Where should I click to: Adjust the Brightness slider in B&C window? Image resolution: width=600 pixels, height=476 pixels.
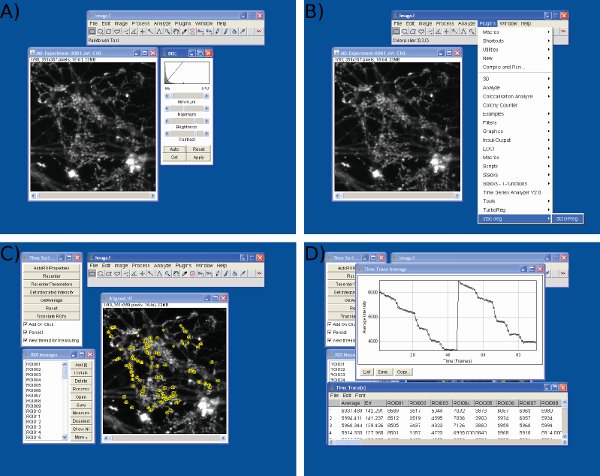pyautogui.click(x=187, y=121)
